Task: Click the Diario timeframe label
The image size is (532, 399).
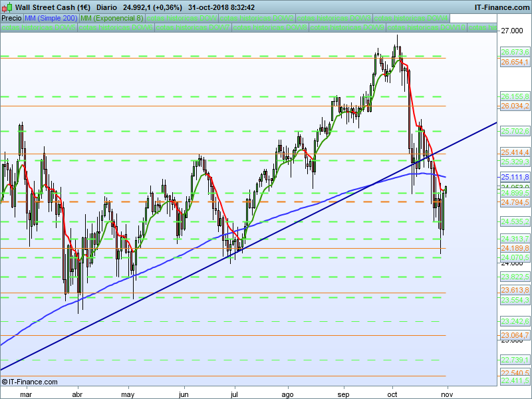Action: coord(106,7)
